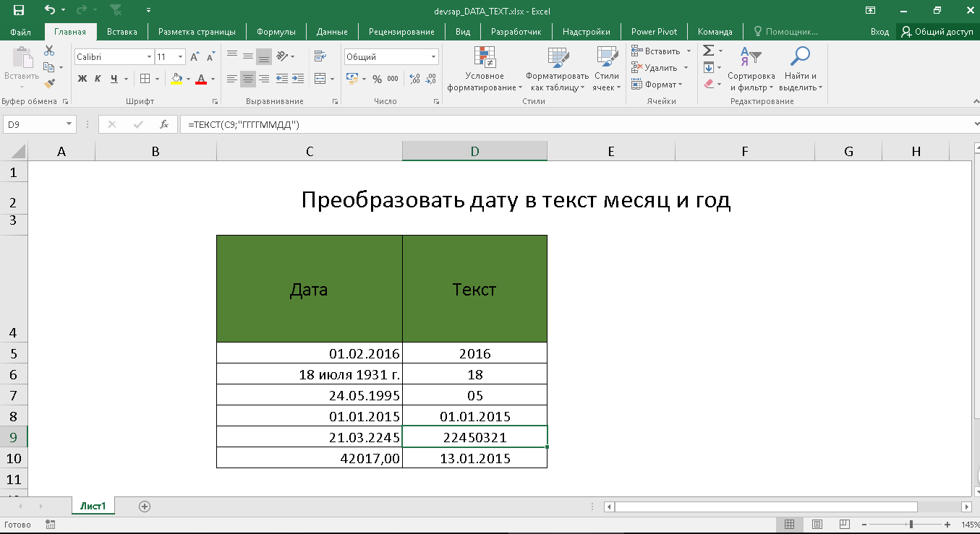This screenshot has width=980, height=534.
Task: Open the font name Calibri dropdown
Action: click(149, 57)
